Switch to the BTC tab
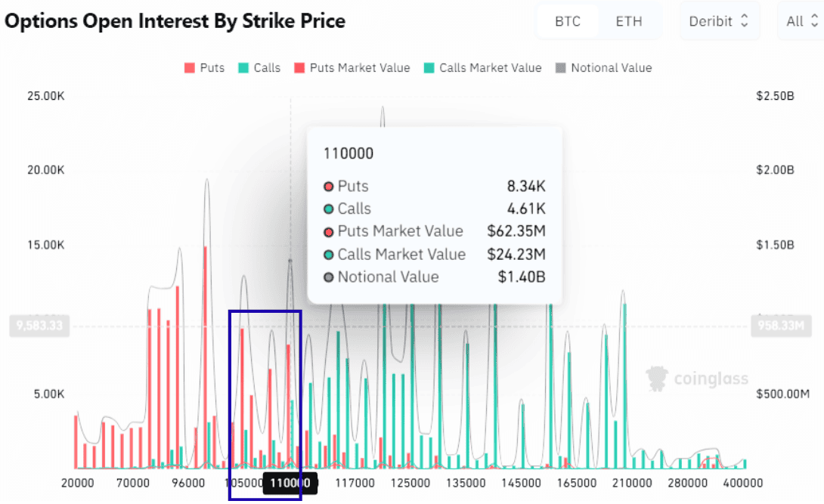824x504 pixels. point(568,21)
